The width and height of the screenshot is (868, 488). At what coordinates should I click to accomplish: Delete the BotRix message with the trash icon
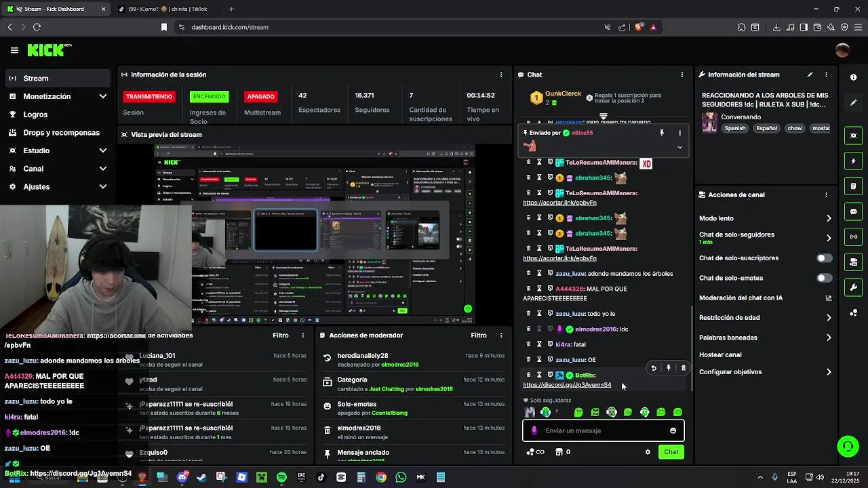coord(683,368)
